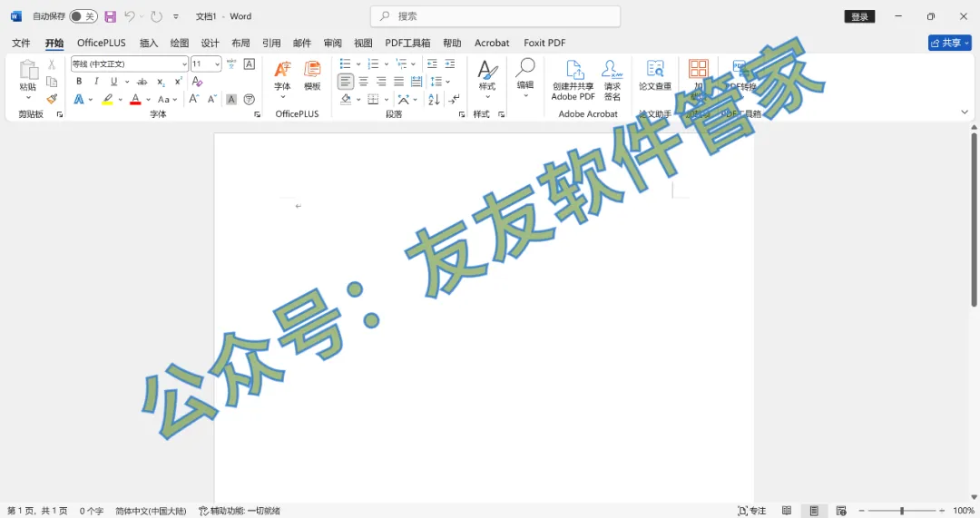Increase font size with grow-font icon
This screenshot has height=518, width=980.
[x=194, y=99]
